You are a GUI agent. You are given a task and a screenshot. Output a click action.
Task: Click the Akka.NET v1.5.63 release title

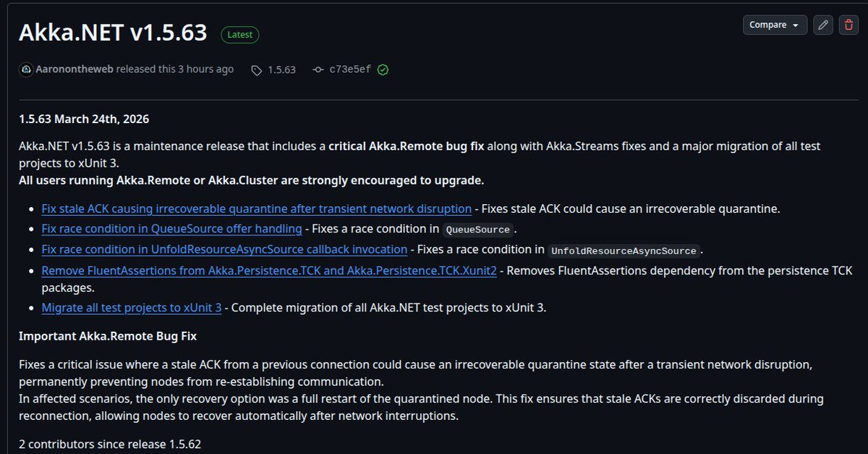tap(113, 33)
